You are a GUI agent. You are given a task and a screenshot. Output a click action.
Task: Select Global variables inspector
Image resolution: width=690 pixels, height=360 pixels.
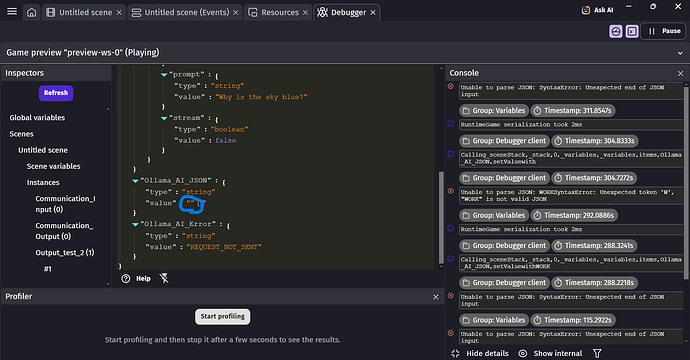(37, 118)
